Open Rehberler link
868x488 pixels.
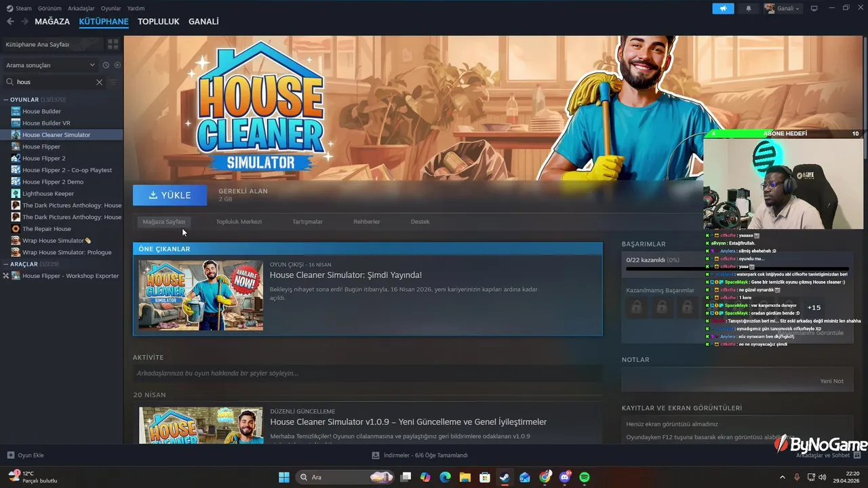(367, 222)
